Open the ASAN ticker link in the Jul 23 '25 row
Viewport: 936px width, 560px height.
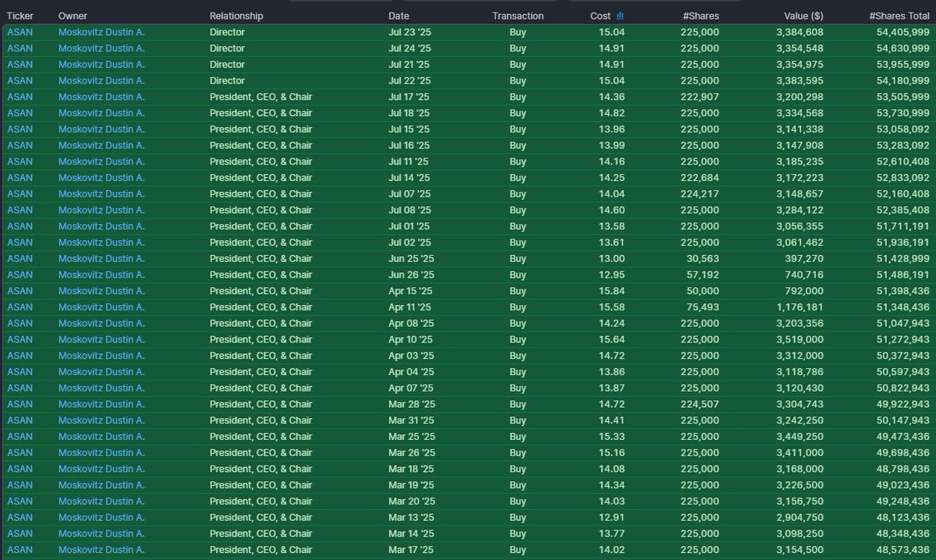[x=19, y=32]
